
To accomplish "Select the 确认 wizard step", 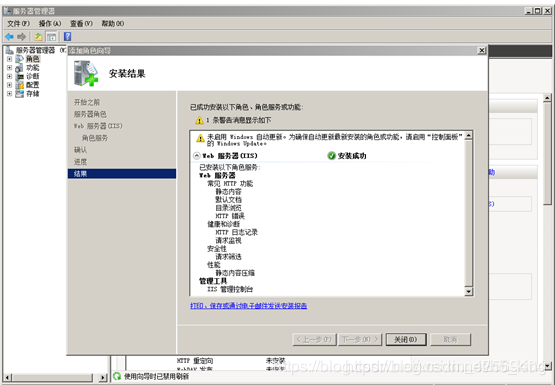I will pyautogui.click(x=80, y=150).
